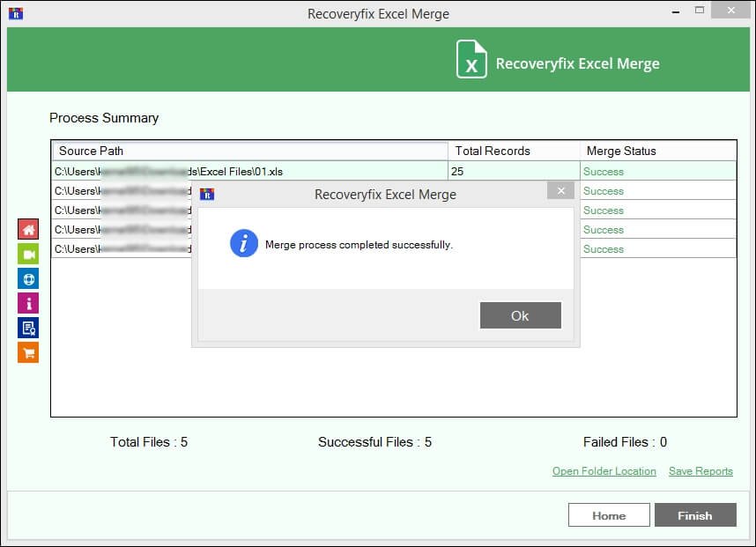This screenshot has width=756, height=547.
Task: Click the 'Merge process completed successfully.' message
Action: (359, 245)
